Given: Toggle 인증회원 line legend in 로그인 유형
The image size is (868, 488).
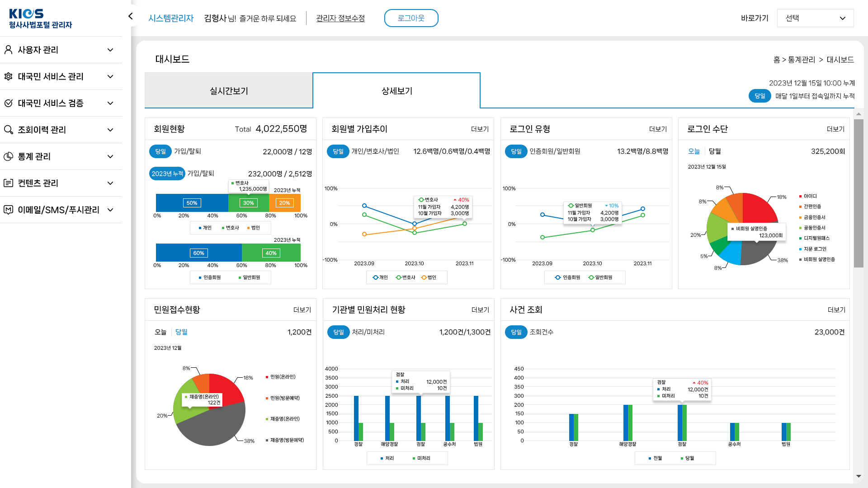Looking at the screenshot, I should point(567,277).
